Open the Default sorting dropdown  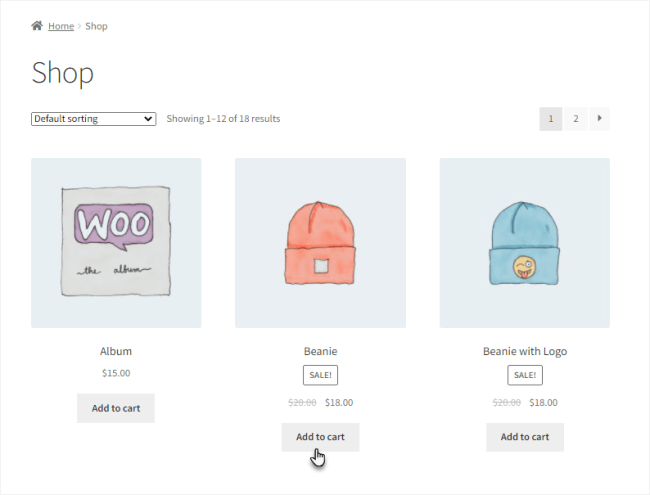point(94,119)
